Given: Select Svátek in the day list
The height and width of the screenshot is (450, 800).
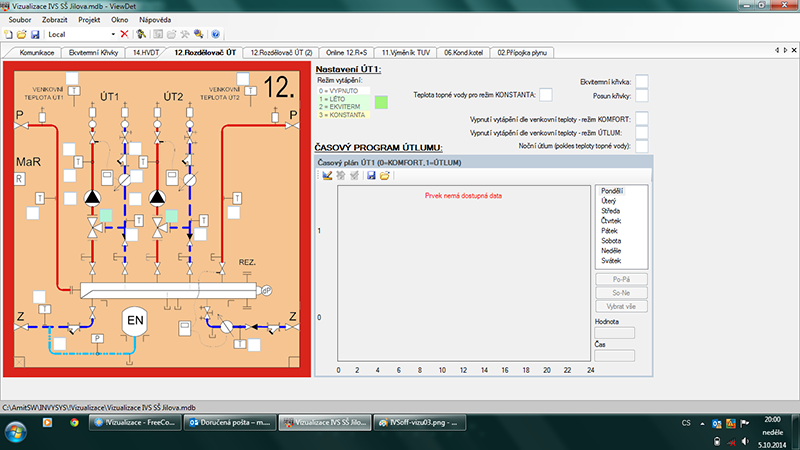Looking at the screenshot, I should pyautogui.click(x=611, y=261).
